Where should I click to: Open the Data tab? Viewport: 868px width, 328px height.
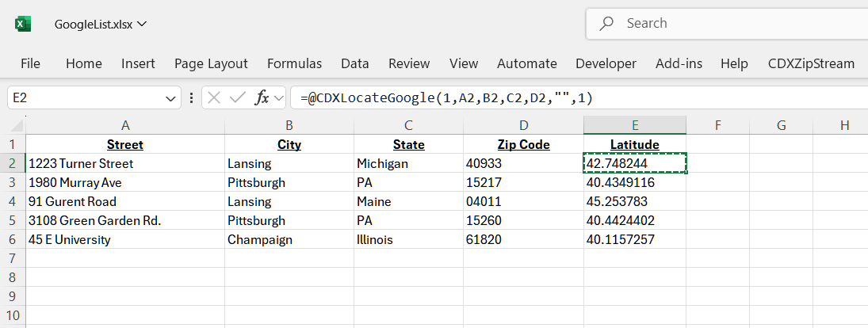[355, 63]
